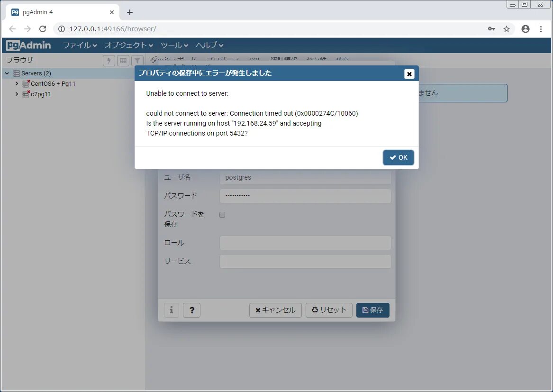Click the query tool lightning icon

tap(109, 60)
